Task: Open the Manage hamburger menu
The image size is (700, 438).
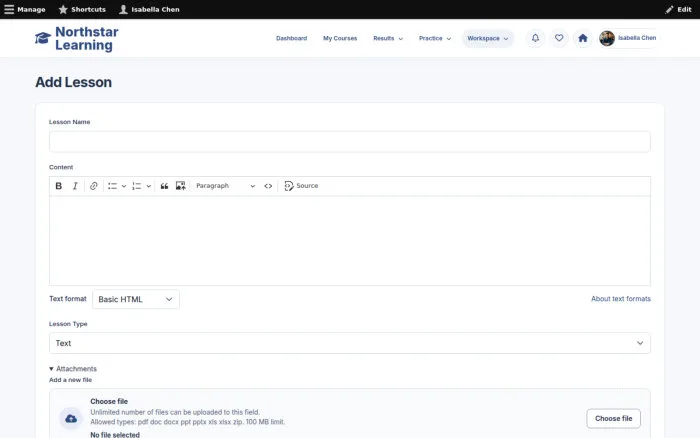Action: (25, 9)
